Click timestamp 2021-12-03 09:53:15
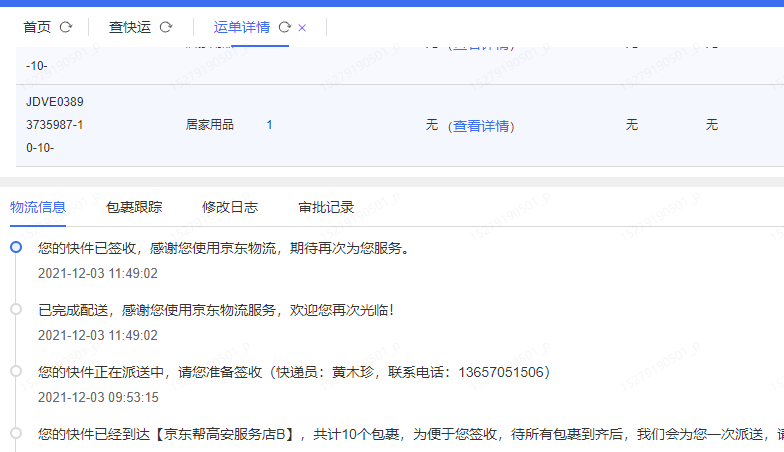Screen dimensions: 784x452 pyautogui.click(x=98, y=398)
